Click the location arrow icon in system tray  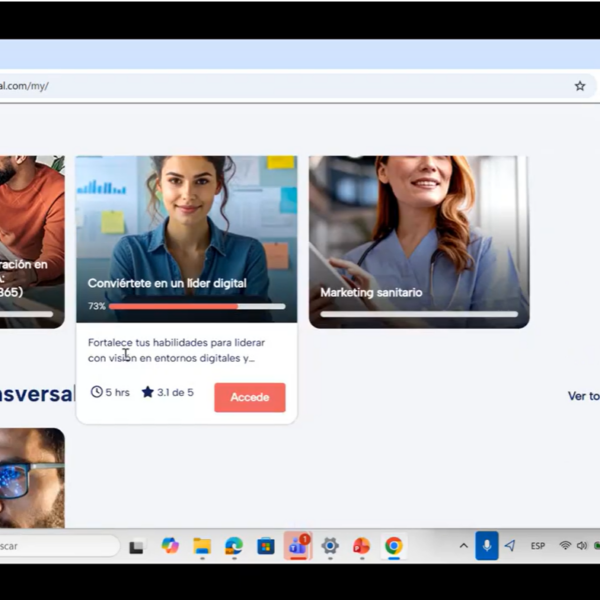click(x=510, y=546)
